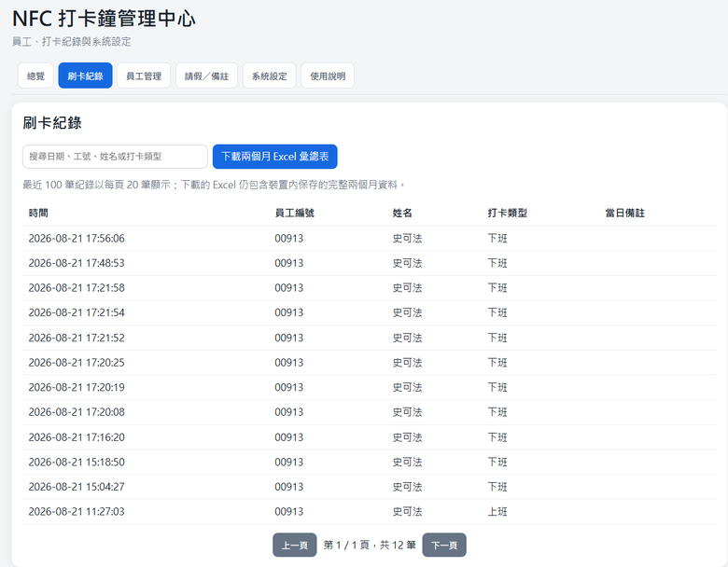View the 使用說明 tab
The height and width of the screenshot is (567, 728).
coord(328,76)
